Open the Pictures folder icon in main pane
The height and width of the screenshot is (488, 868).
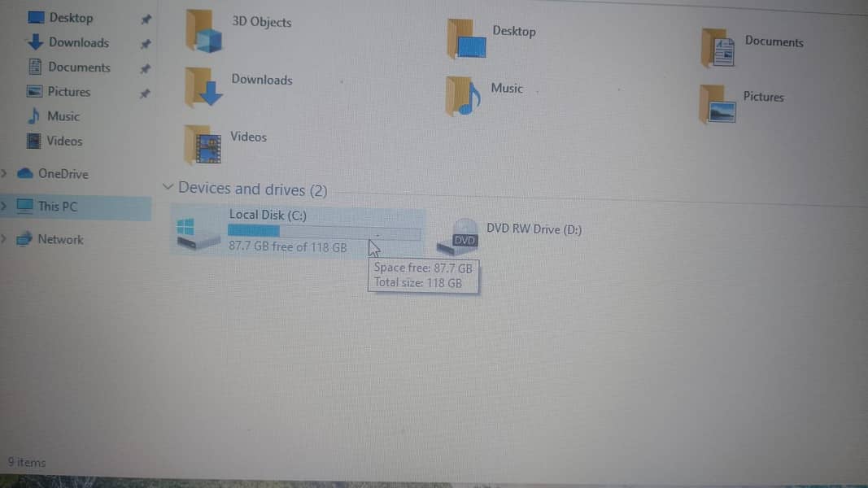718,104
